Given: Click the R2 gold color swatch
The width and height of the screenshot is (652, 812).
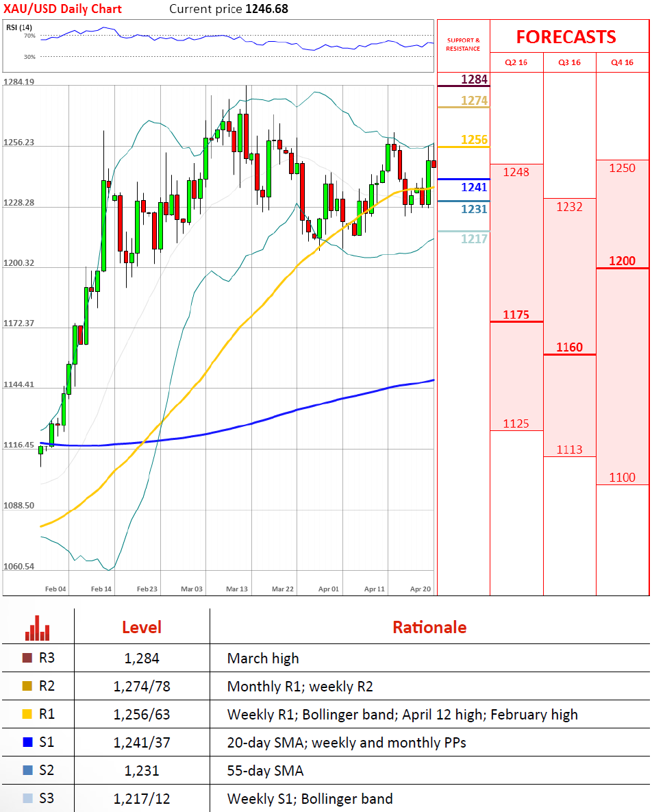Looking at the screenshot, I should (x=27, y=686).
